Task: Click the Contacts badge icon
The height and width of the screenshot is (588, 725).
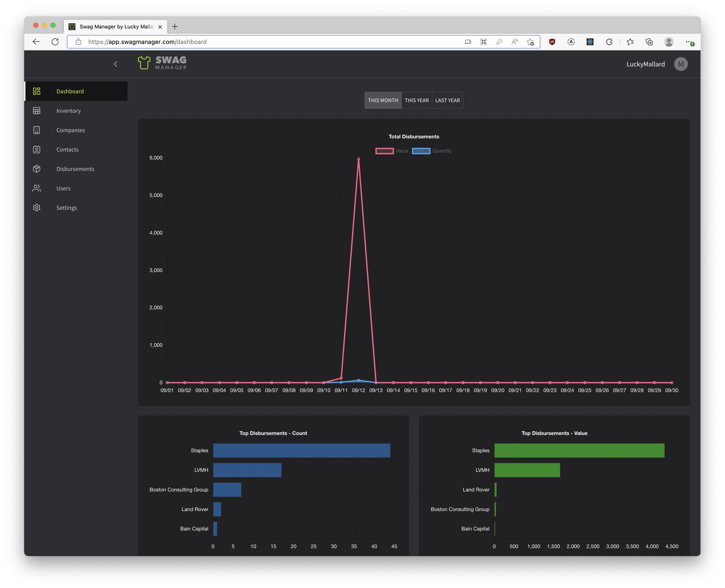Action: (x=37, y=149)
